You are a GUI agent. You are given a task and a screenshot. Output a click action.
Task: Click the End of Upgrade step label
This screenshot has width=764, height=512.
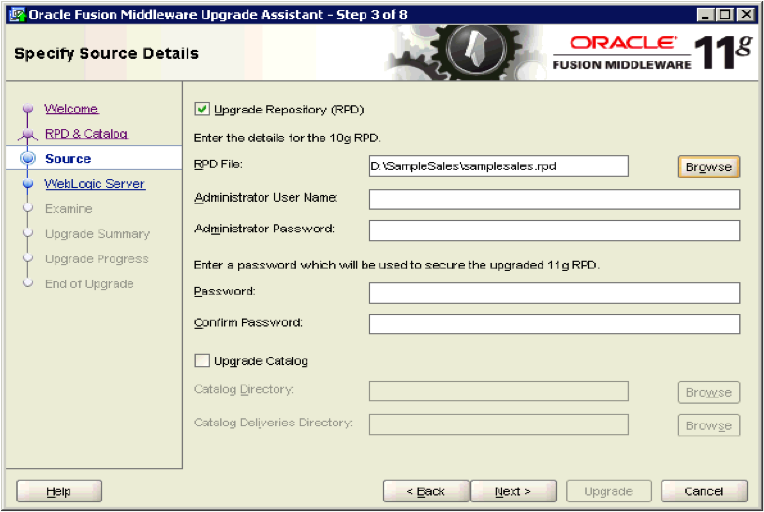[89, 284]
